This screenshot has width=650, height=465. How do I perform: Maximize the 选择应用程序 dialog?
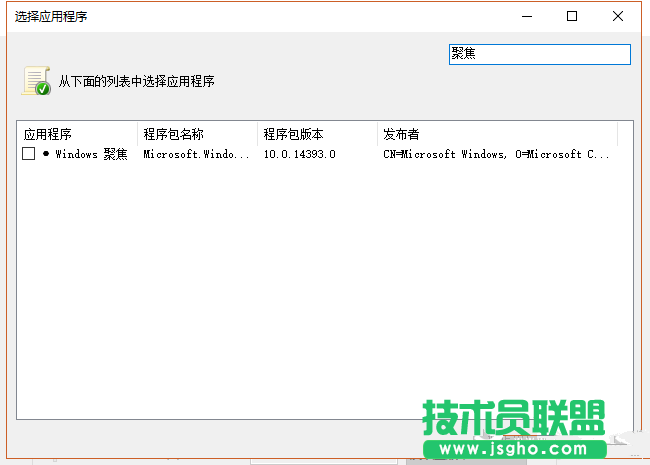tap(572, 17)
